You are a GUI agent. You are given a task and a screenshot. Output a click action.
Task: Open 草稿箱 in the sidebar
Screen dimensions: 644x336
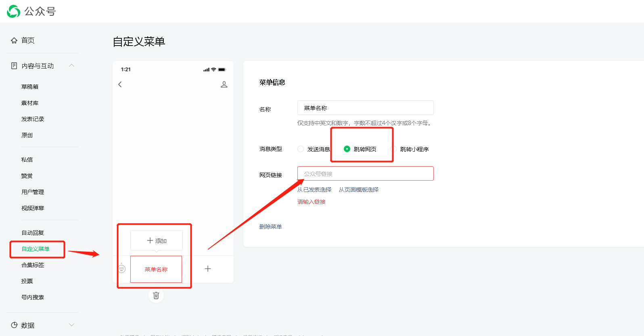(30, 87)
